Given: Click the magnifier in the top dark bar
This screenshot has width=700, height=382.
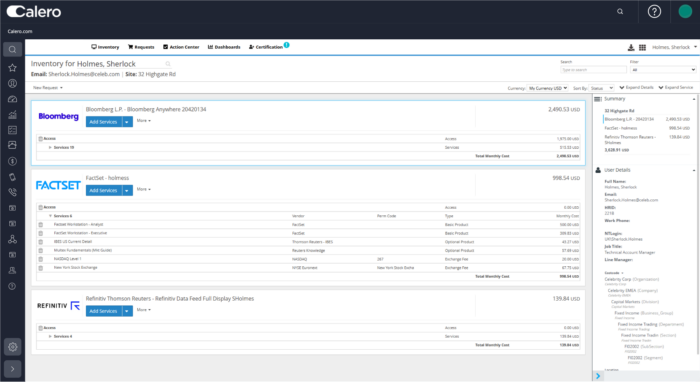Looking at the screenshot, I should coord(620,12).
